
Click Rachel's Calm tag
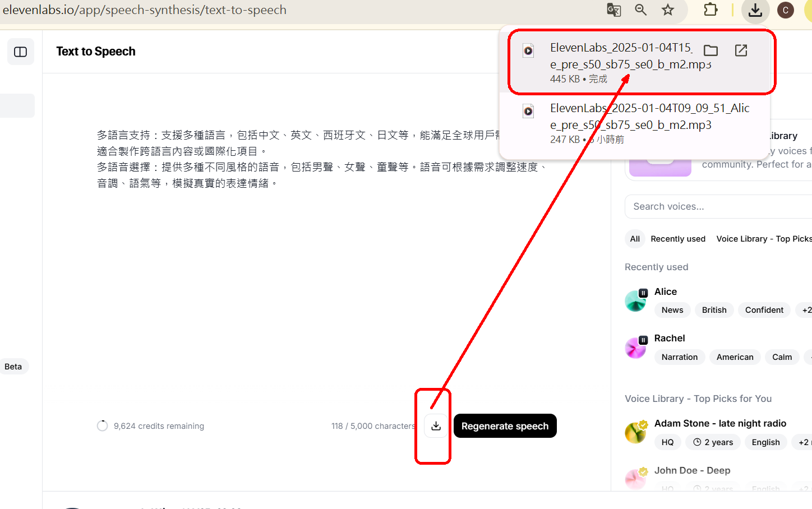[x=782, y=357]
